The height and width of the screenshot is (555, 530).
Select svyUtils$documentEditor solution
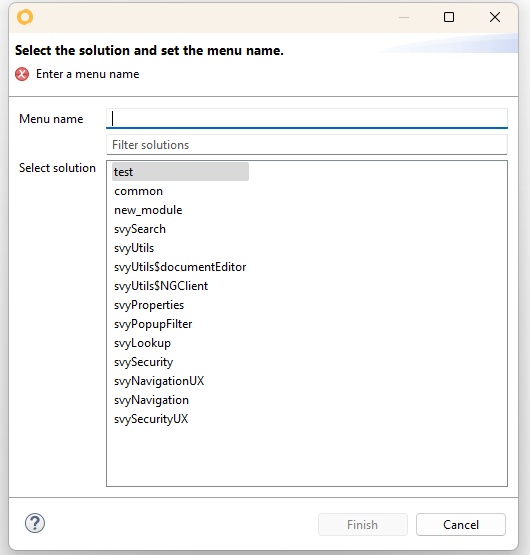pos(180,267)
